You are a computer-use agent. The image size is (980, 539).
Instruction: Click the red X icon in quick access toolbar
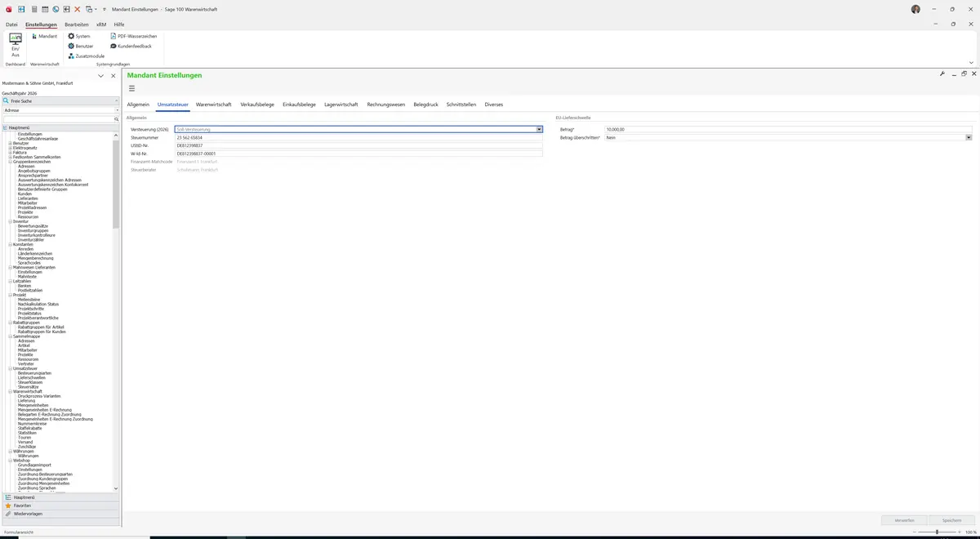(78, 9)
